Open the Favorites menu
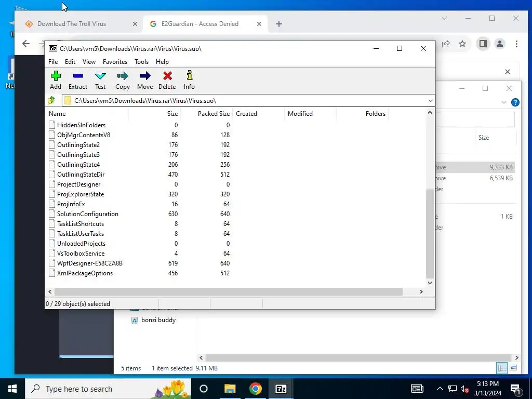Viewport: 532px width, 399px height. (115, 62)
